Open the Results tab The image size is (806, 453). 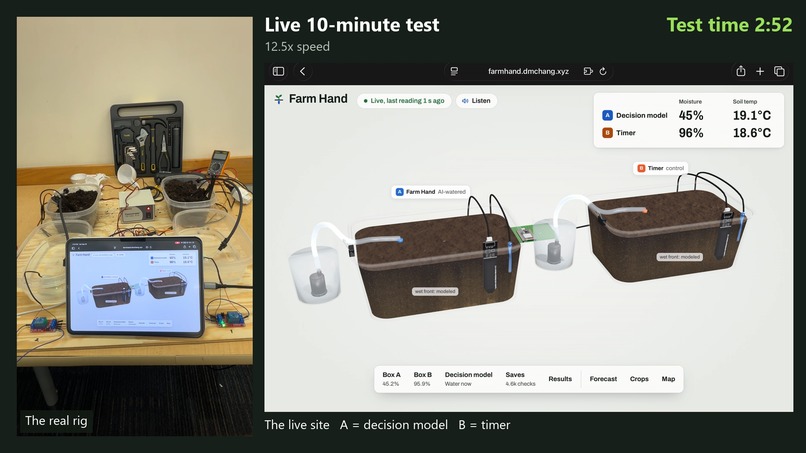(x=560, y=379)
